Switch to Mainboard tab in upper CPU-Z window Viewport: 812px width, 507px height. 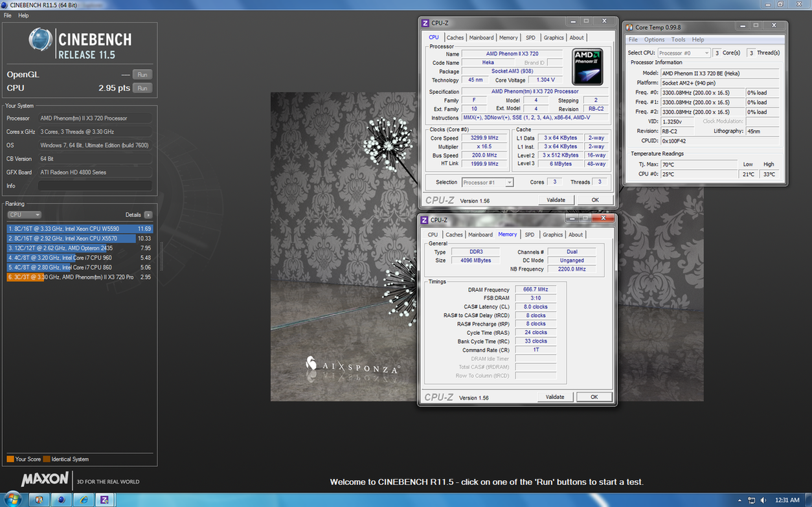(481, 38)
